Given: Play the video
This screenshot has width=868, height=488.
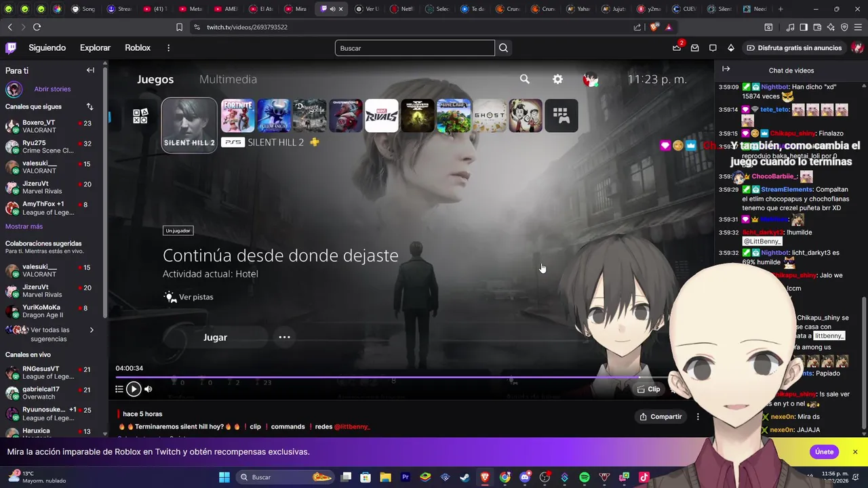Looking at the screenshot, I should (x=134, y=389).
